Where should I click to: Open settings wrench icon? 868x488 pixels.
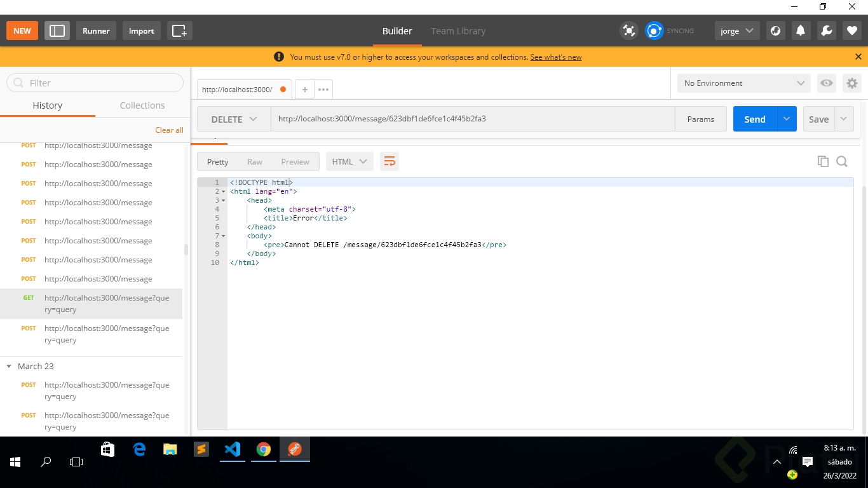pos(826,30)
